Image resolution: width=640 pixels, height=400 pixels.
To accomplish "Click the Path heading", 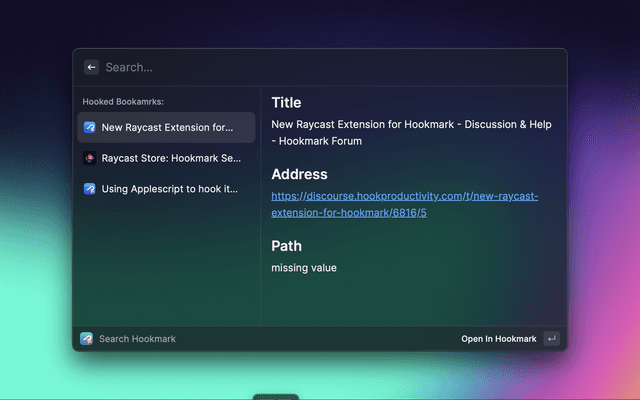I will coord(286,246).
